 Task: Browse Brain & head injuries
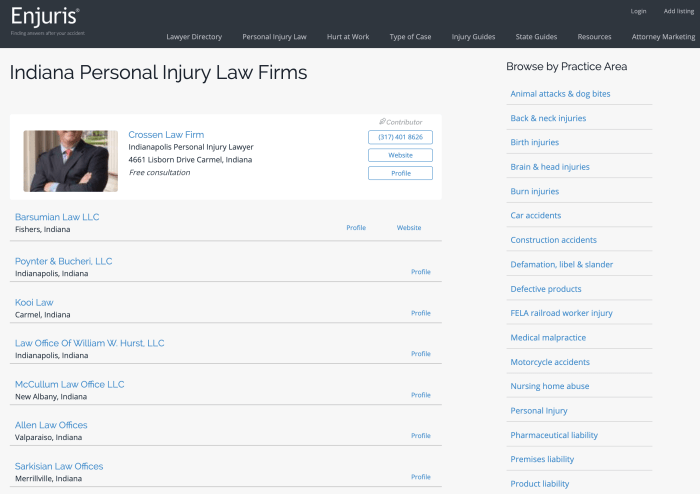coord(550,167)
